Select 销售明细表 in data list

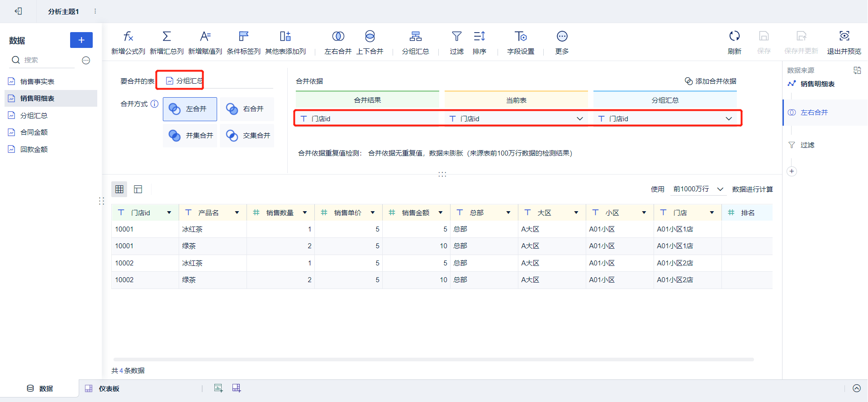coord(51,98)
